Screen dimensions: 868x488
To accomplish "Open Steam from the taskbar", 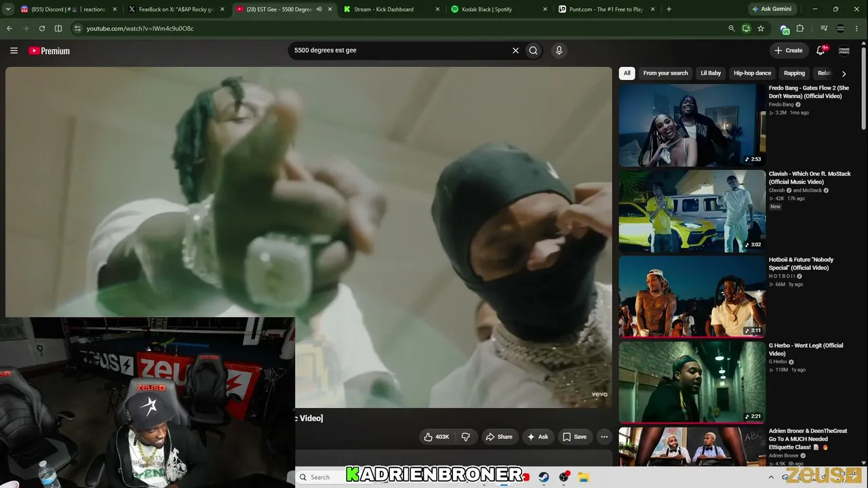I will click(x=544, y=477).
